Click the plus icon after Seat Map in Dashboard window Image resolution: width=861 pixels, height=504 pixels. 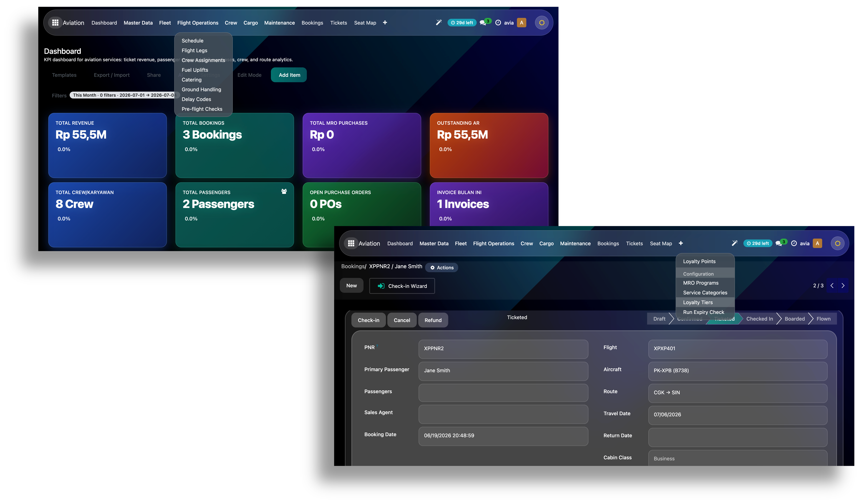pyautogui.click(x=385, y=23)
